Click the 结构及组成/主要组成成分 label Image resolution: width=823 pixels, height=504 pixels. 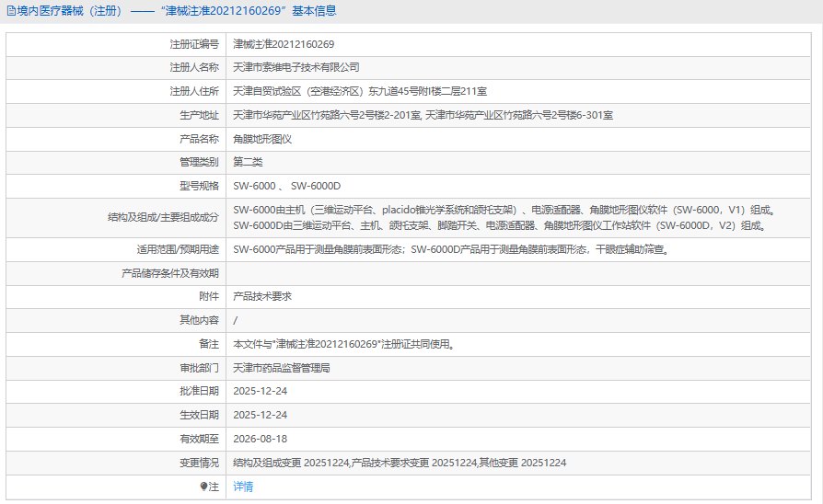point(163,217)
